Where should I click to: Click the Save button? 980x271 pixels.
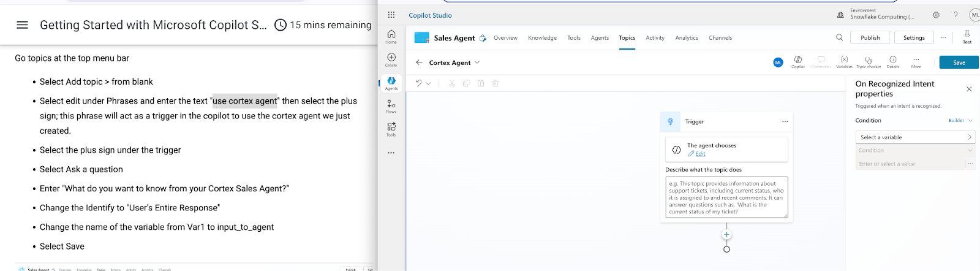[x=959, y=63]
